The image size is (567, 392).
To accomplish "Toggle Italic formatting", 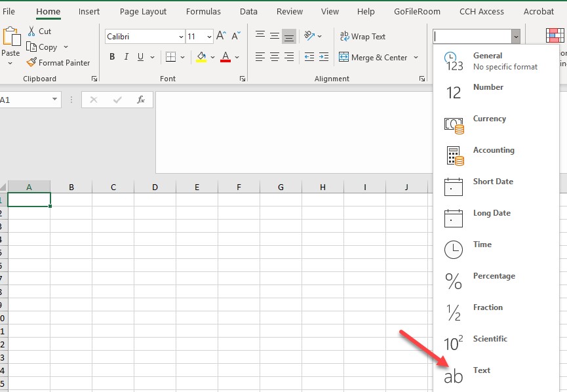I will click(127, 57).
